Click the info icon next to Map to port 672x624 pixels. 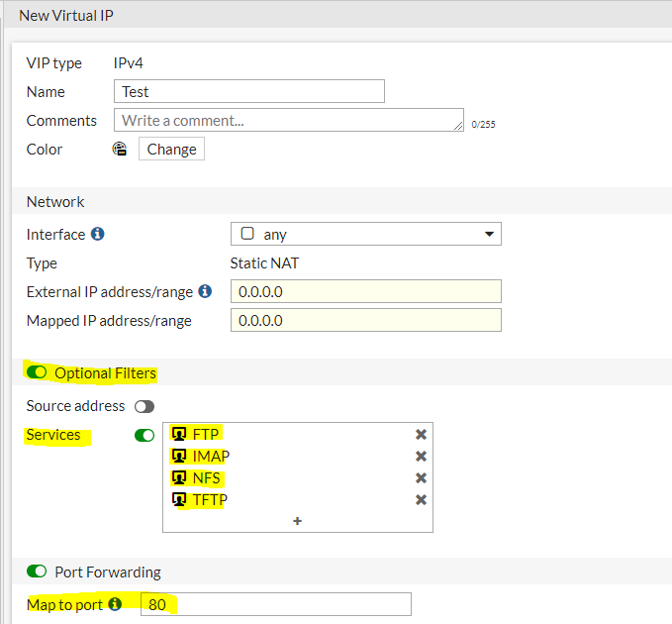click(115, 604)
